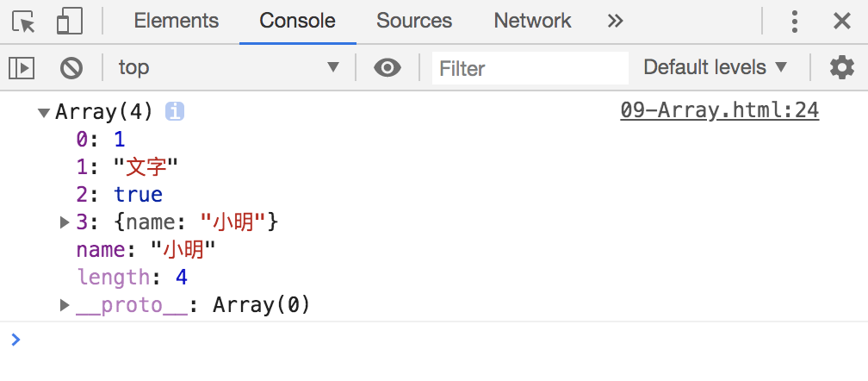Open the top JavaScript context dropdown
Screen dimensions: 868x381
pyautogui.click(x=229, y=67)
